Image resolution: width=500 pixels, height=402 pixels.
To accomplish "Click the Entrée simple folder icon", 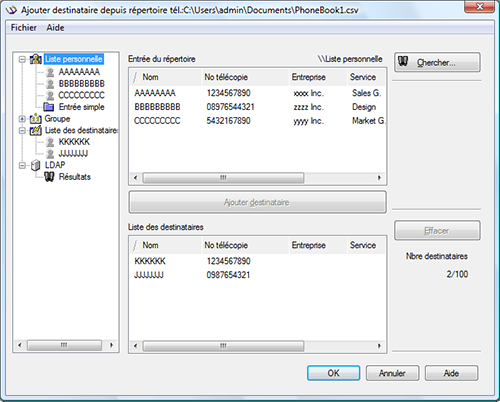I will coord(49,107).
